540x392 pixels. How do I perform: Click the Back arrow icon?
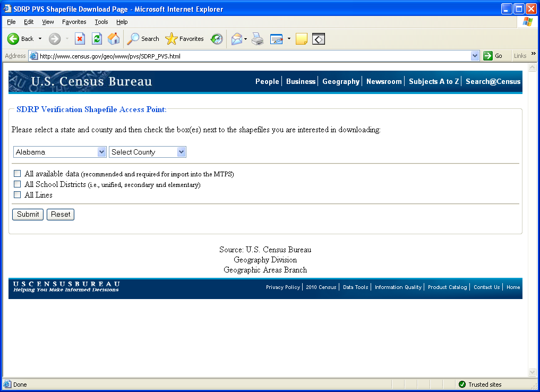click(13, 39)
